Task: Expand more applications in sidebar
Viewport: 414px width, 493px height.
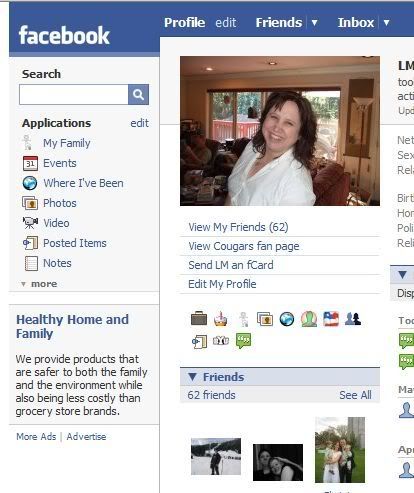Action: point(39,284)
